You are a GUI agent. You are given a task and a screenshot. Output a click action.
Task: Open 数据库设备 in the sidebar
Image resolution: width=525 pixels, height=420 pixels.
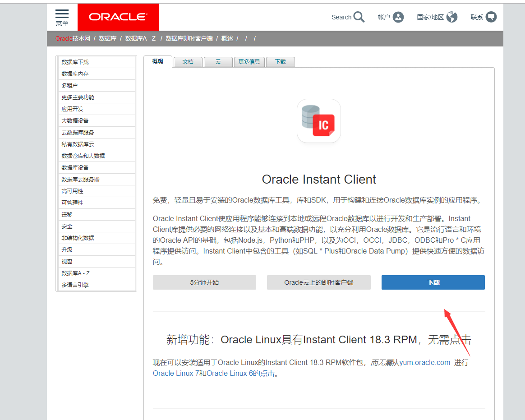point(97,168)
